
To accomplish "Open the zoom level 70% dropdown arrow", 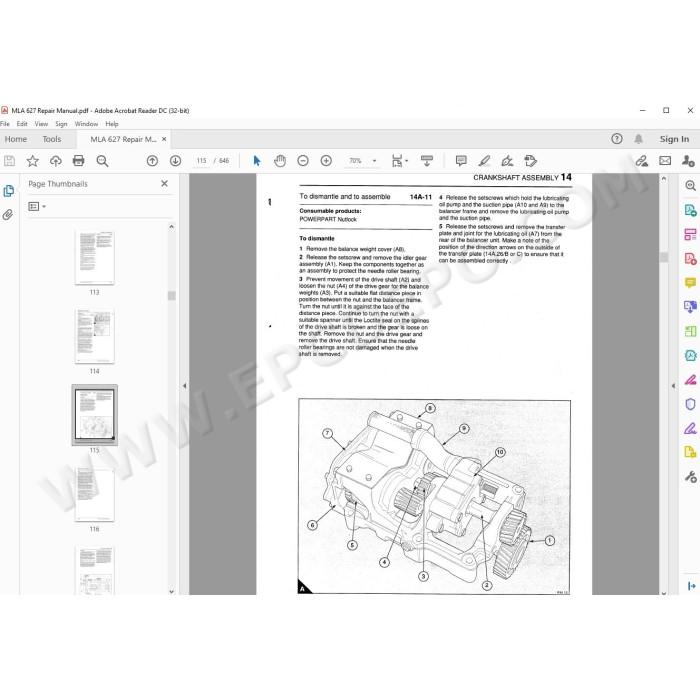I will click(375, 161).
